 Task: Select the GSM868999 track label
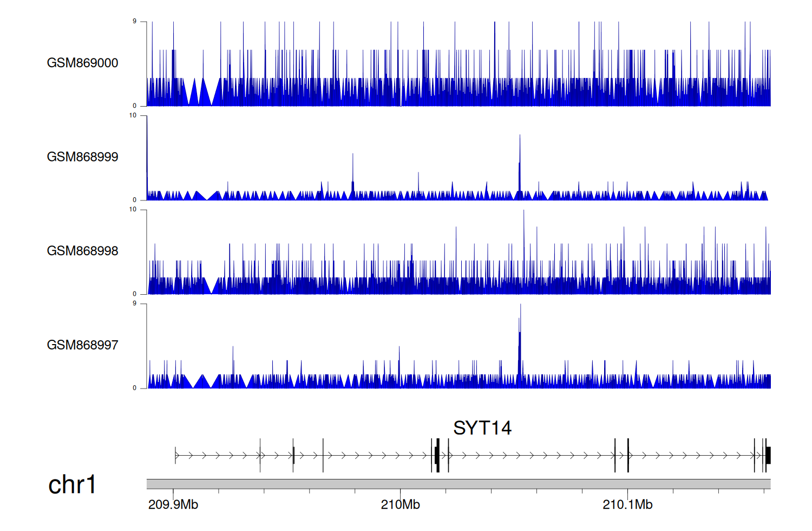(82, 157)
